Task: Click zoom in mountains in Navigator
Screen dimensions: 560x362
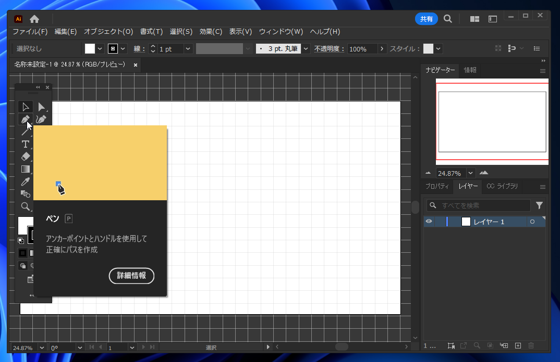Action: pyautogui.click(x=484, y=173)
